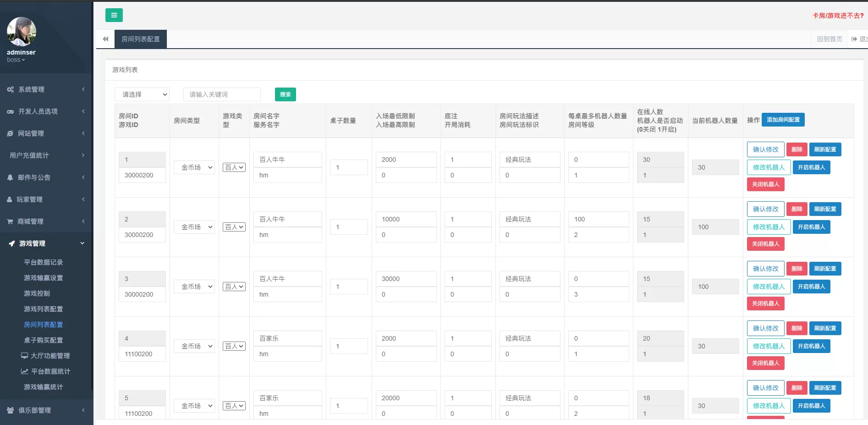Click the 添加房间配置 button
Screen dimensions: 868x425
tap(783, 120)
